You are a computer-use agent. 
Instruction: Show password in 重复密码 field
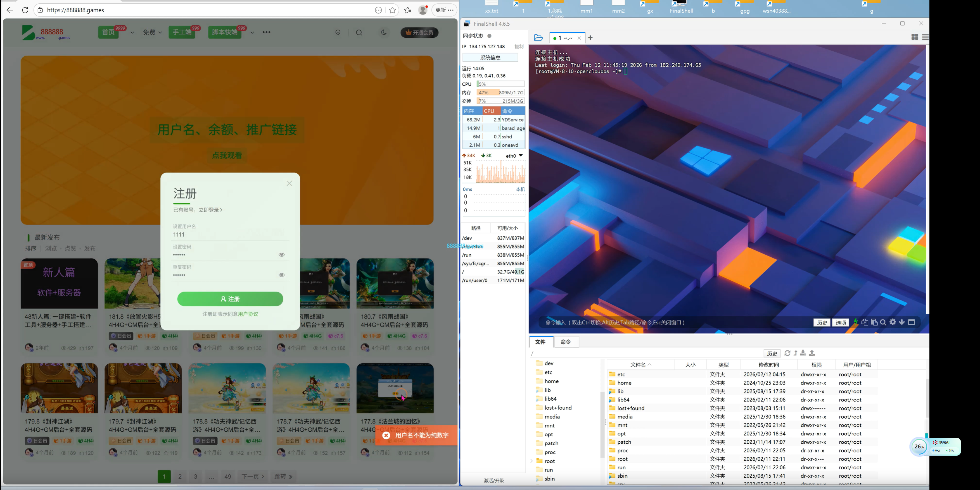(281, 275)
